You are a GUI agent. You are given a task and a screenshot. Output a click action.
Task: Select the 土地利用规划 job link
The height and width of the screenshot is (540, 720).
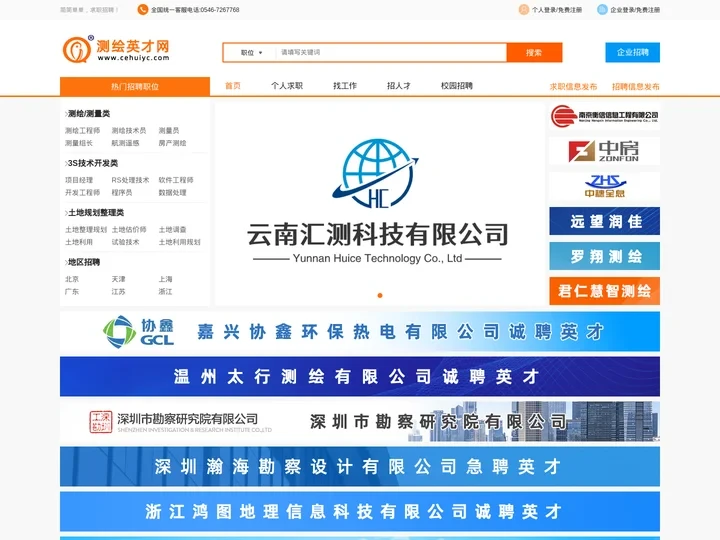pos(180,242)
